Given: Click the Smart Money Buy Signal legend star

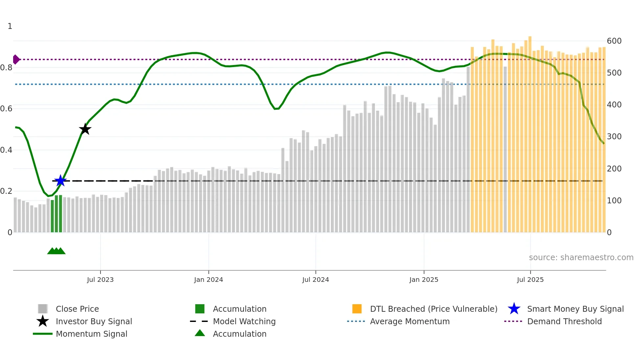Looking at the screenshot, I should coord(514,309).
